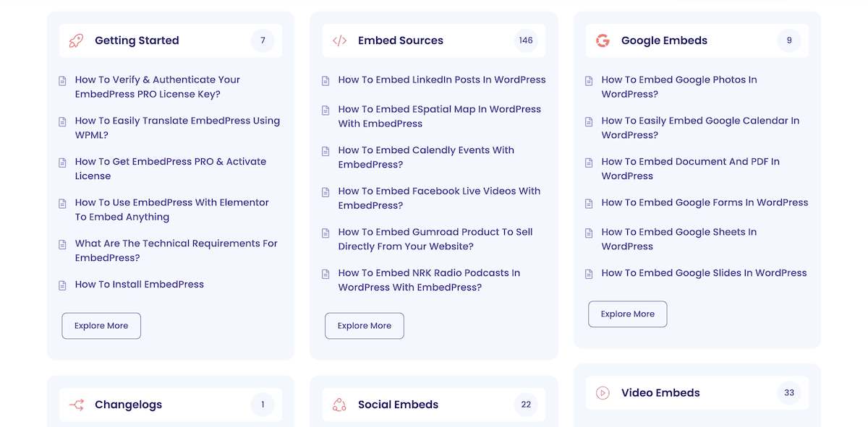The height and width of the screenshot is (427, 868).
Task: Click document icon next to Google Sheets article
Action: [590, 233]
